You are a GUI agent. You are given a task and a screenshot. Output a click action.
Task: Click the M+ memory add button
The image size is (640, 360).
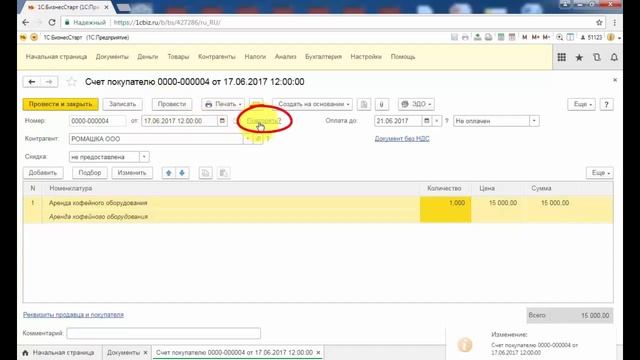pos(535,37)
